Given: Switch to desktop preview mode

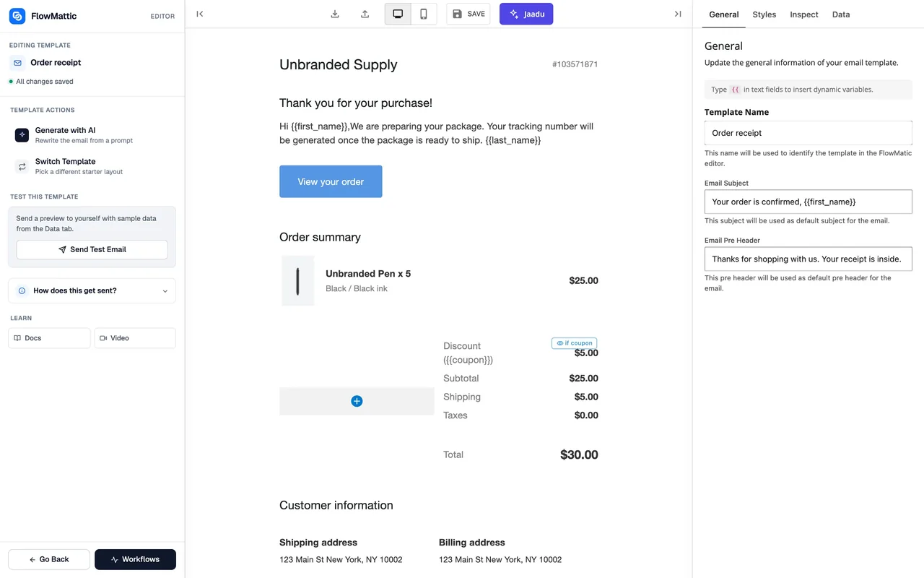Looking at the screenshot, I should [x=398, y=14].
